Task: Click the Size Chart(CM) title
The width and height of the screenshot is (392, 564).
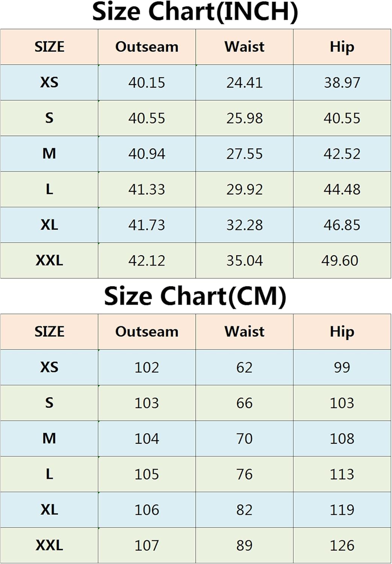Action: tap(195, 296)
